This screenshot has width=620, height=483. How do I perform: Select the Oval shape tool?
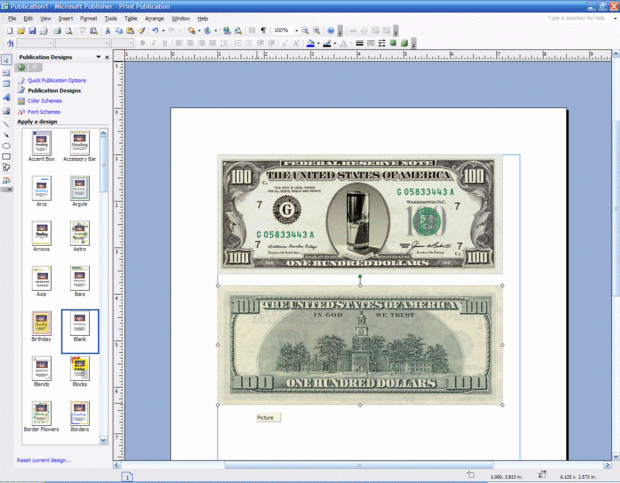(6, 146)
